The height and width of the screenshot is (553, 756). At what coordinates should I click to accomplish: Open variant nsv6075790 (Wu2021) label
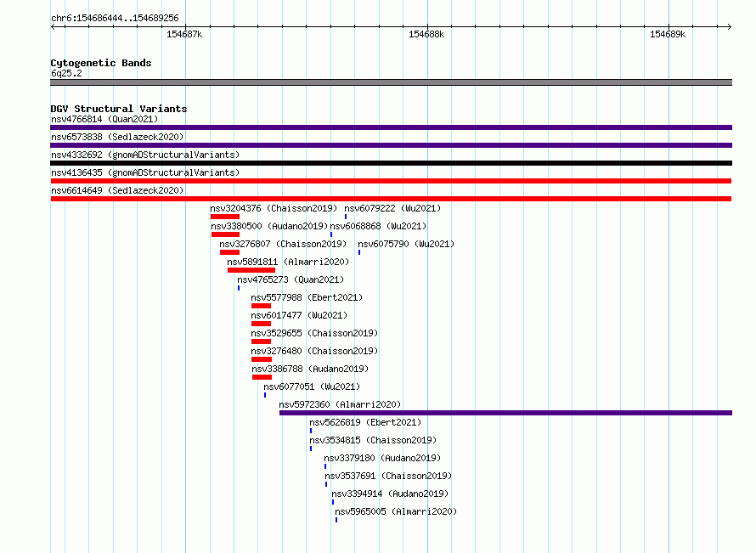point(406,244)
